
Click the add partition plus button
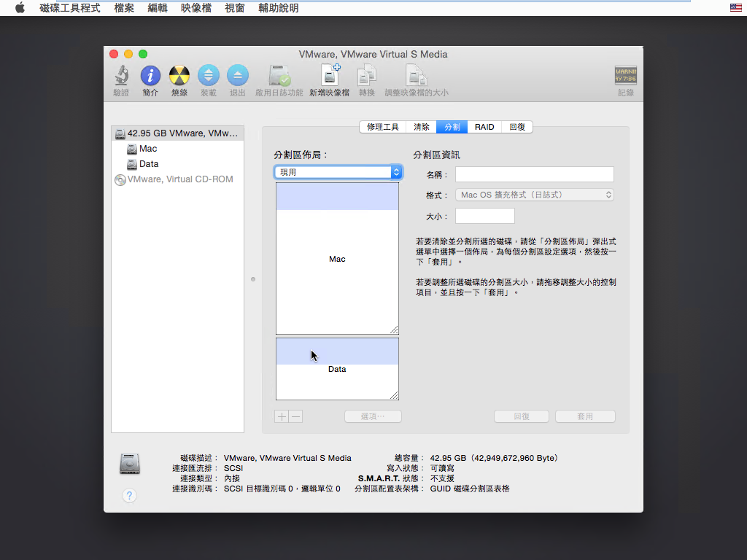[282, 416]
